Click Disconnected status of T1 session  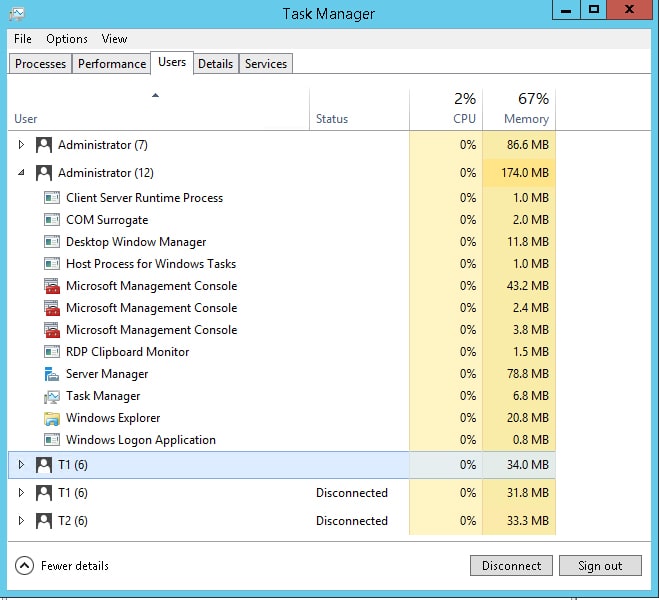click(x=352, y=492)
